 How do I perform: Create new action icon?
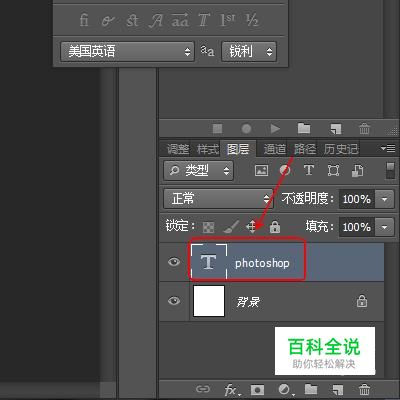point(335,129)
